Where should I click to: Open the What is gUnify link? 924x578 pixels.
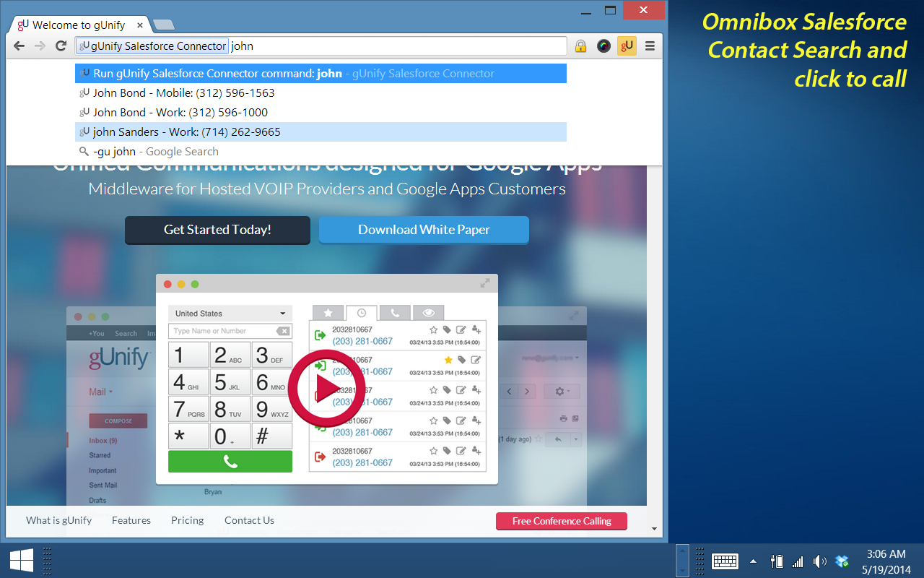click(x=59, y=520)
